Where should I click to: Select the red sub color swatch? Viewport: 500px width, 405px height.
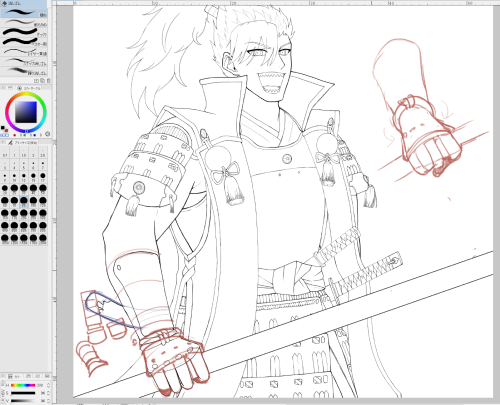pos(6,130)
